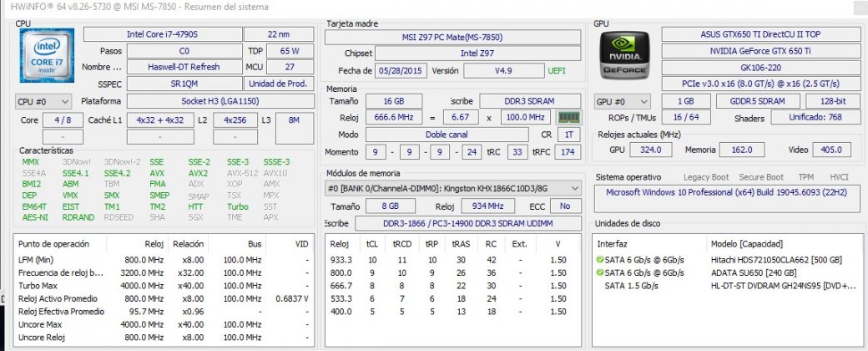868x351 pixels.
Task: Click the PCIe v3.0 x16 link field
Action: 759,84
